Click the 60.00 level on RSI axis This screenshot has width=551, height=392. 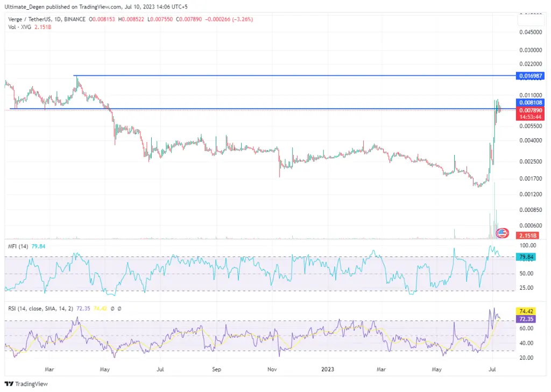coord(526,328)
